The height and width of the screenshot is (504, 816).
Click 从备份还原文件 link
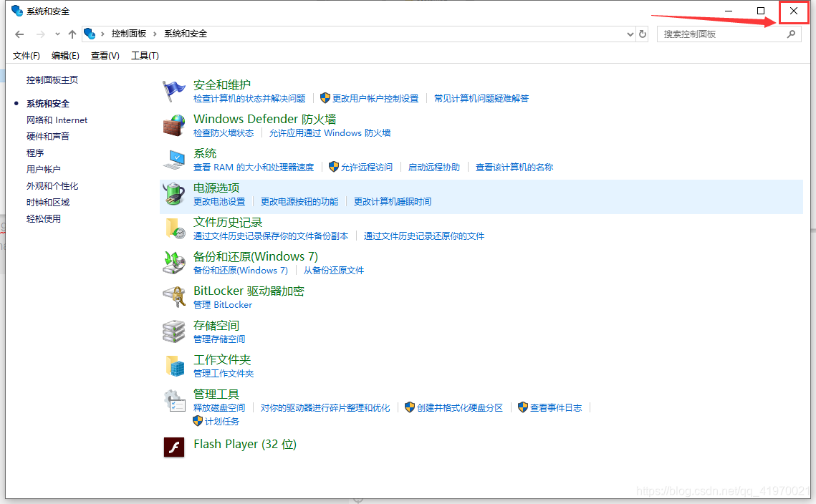click(334, 271)
